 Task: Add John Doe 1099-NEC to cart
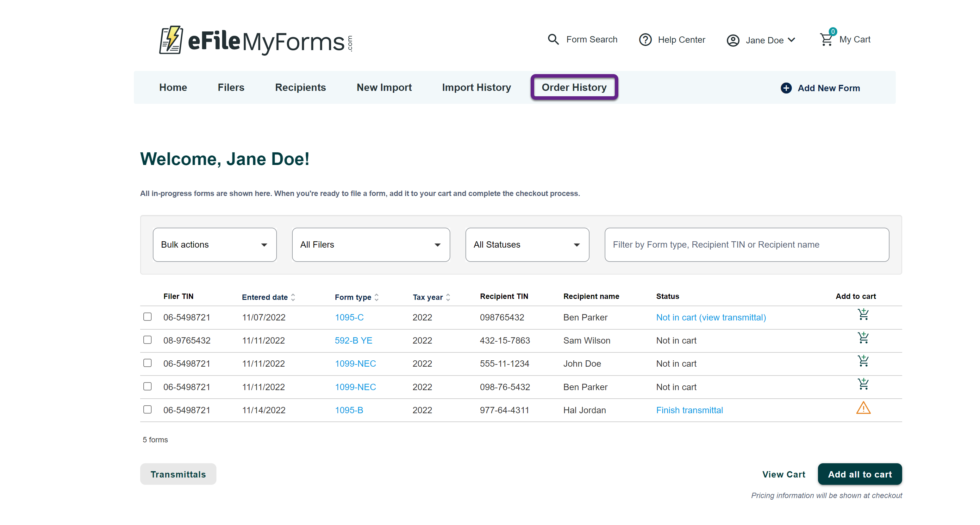click(863, 361)
